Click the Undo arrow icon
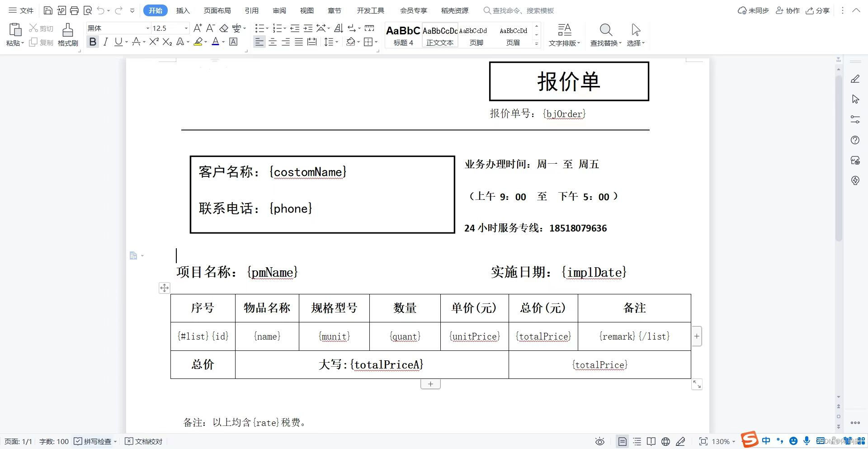Viewport: 868px width, 449px height. (101, 10)
